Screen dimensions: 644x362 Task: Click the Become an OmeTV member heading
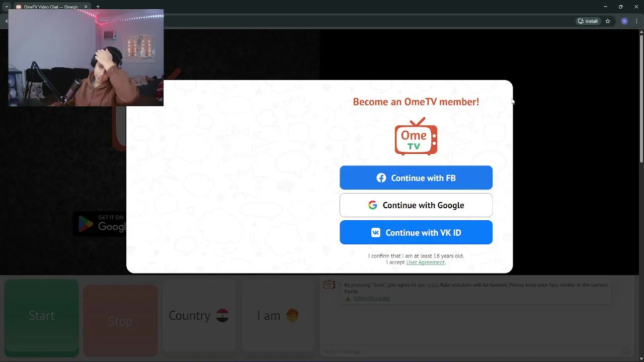416,102
